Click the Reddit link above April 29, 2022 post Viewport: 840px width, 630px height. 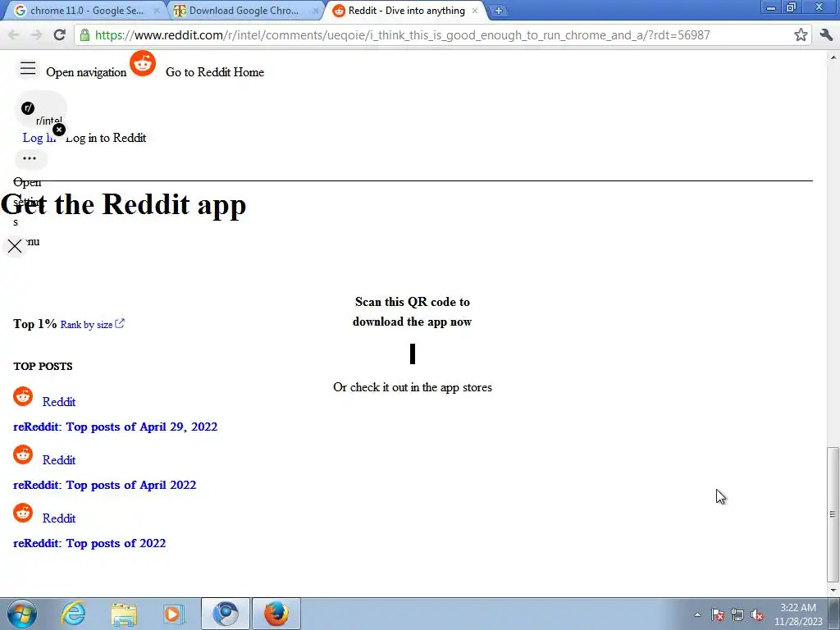pos(59,402)
